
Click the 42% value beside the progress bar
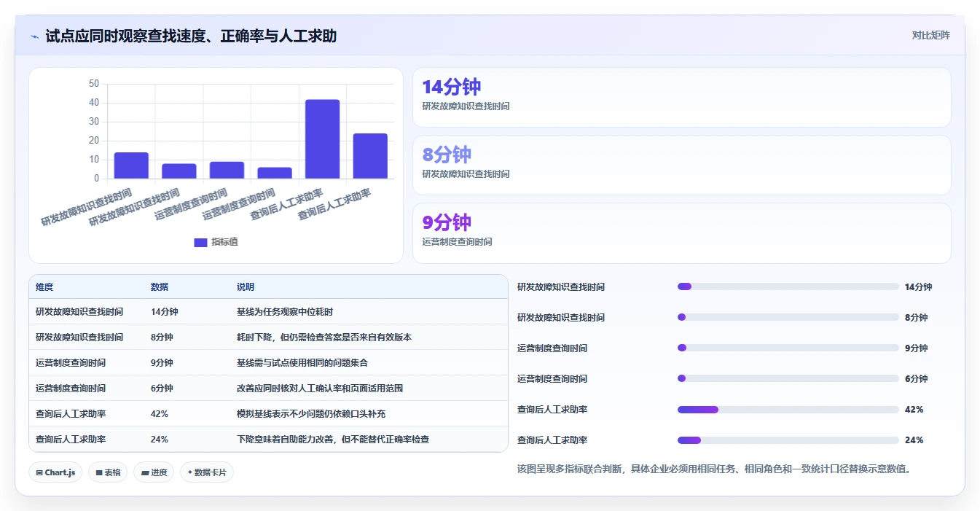coord(914,410)
